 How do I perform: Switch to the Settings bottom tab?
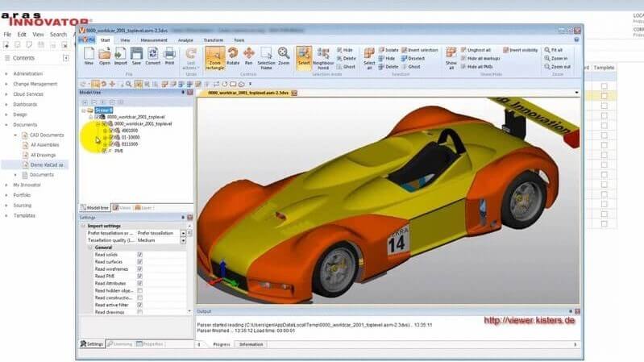(x=92, y=344)
